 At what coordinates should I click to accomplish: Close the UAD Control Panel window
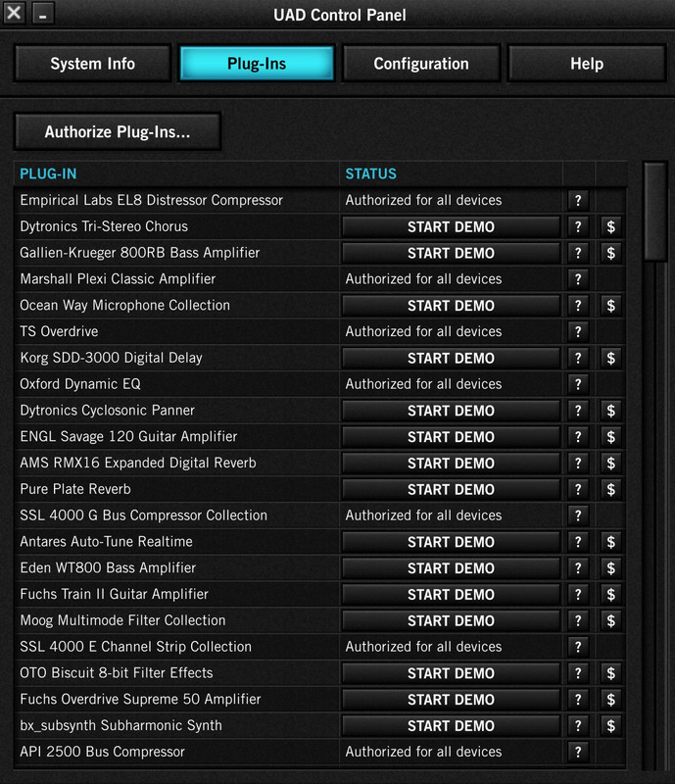pos(14,13)
